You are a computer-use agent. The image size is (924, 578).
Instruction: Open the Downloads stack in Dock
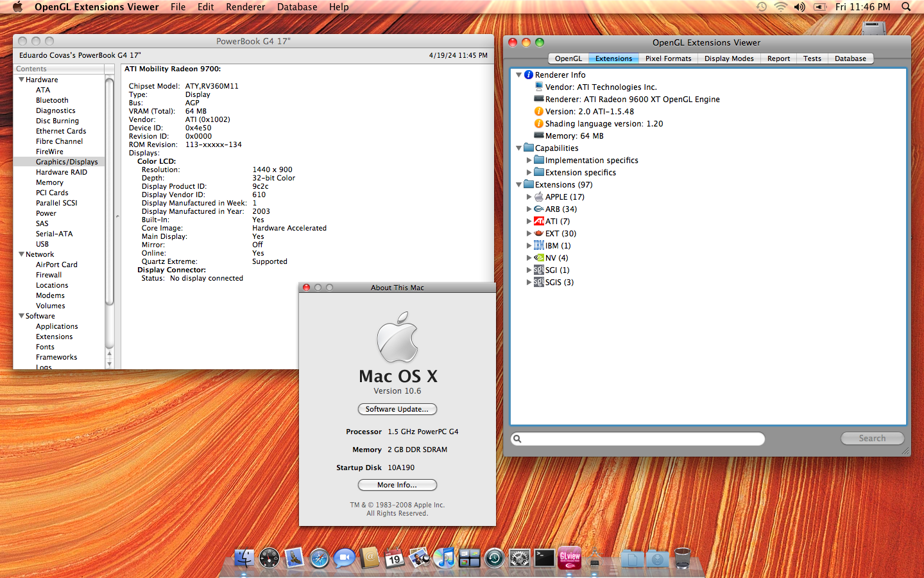tap(657, 557)
